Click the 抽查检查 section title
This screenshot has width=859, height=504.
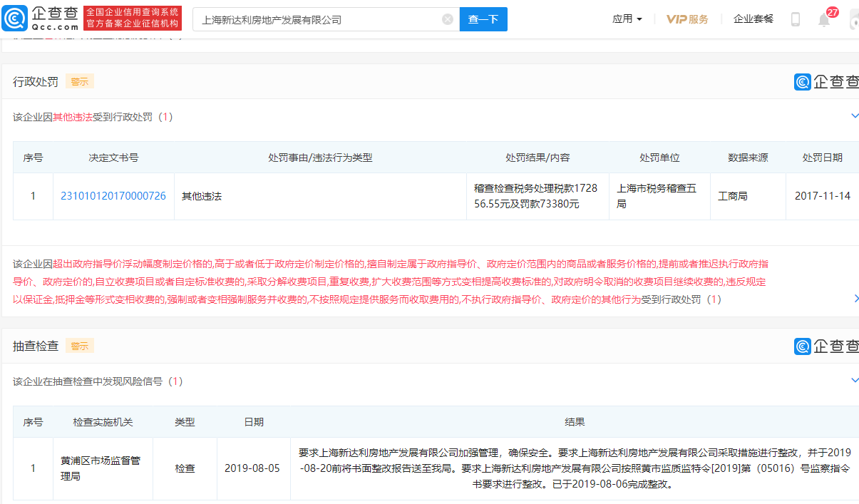[36, 346]
